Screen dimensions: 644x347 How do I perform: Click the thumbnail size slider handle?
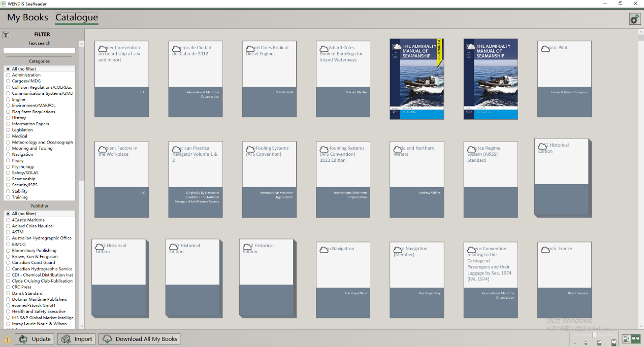tap(594, 335)
